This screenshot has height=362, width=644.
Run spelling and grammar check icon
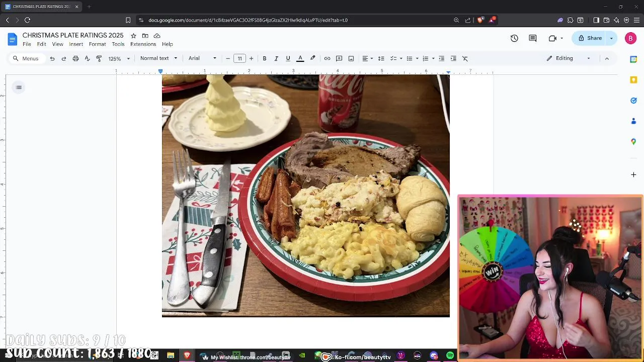(87, 58)
